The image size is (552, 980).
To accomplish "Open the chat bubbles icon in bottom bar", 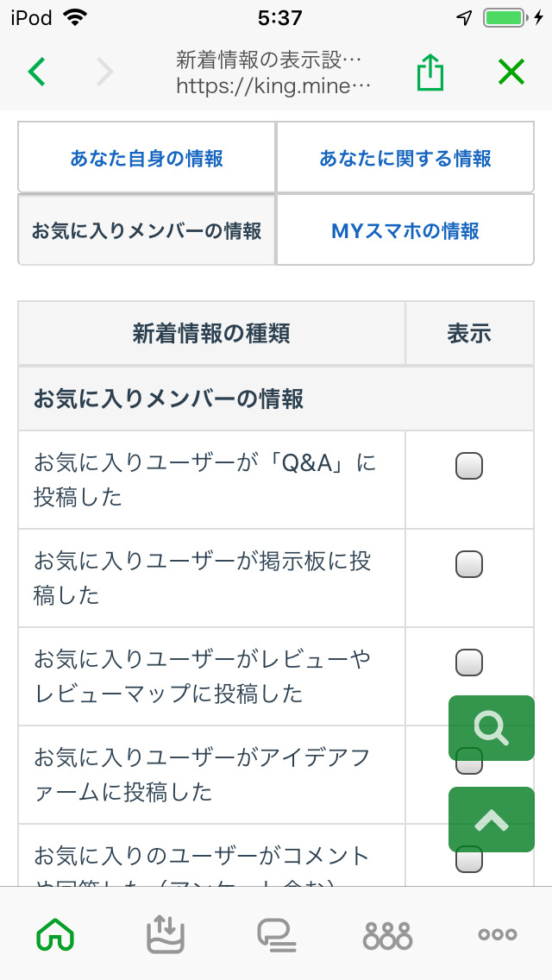I will click(277, 934).
